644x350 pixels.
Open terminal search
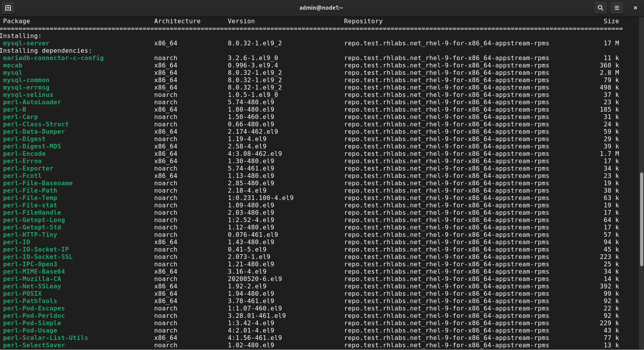[x=601, y=8]
